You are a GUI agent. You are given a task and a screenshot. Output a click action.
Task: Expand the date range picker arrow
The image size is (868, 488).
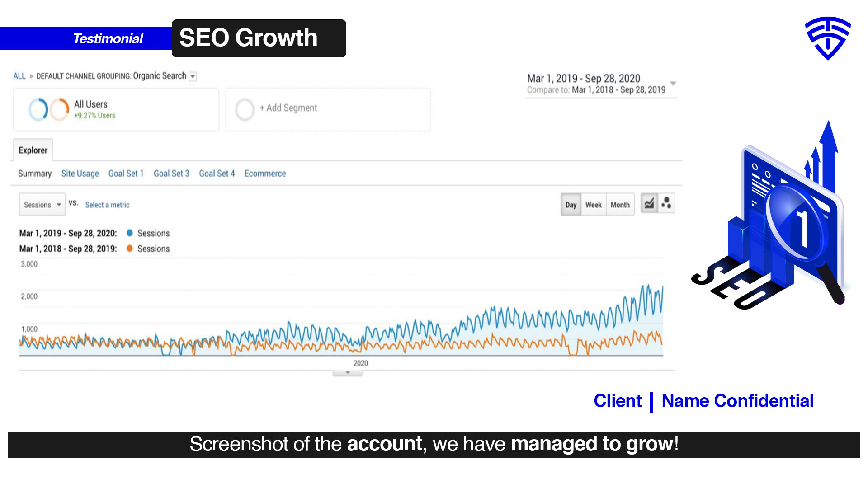[673, 84]
